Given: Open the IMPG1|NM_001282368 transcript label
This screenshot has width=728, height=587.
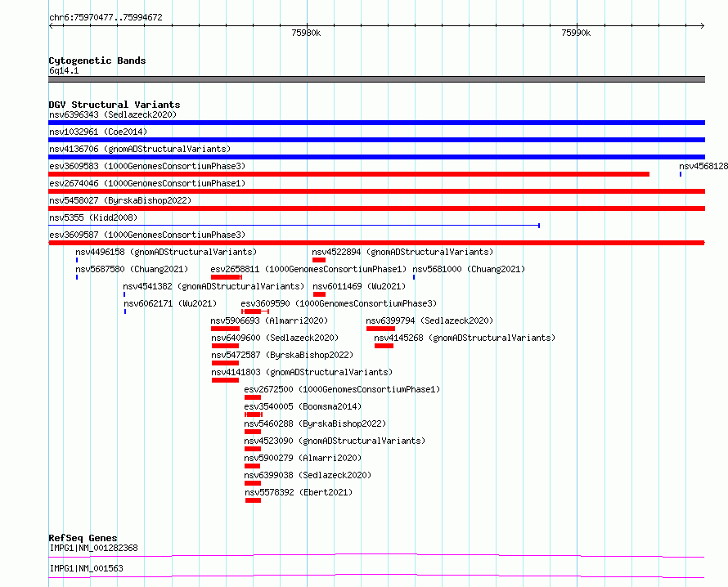Looking at the screenshot, I should coord(94,548).
